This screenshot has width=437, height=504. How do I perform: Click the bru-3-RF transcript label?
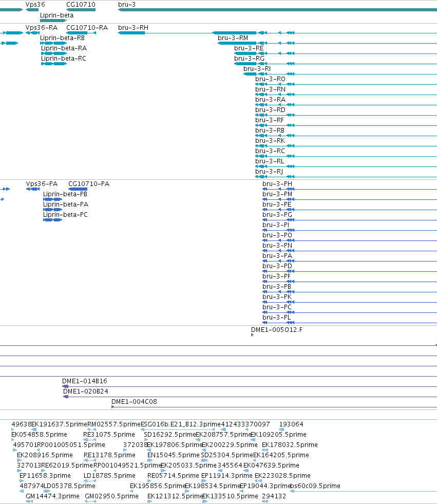pos(270,120)
